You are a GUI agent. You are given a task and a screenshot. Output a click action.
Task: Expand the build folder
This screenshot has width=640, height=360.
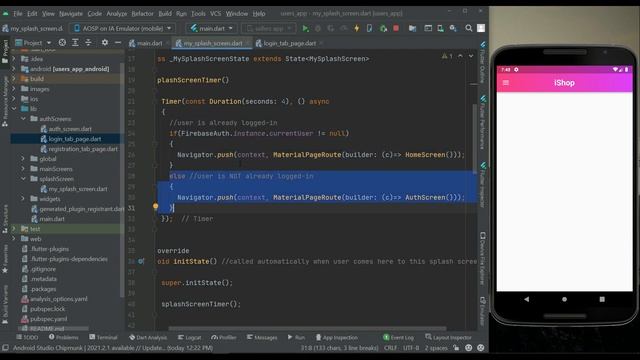[x=14, y=79]
